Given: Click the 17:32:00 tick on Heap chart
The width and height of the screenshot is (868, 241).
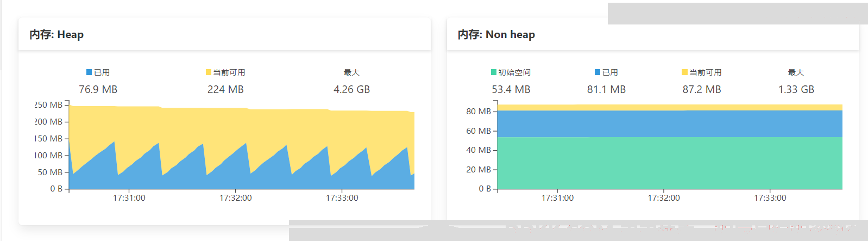Looking at the screenshot, I should (x=235, y=198).
